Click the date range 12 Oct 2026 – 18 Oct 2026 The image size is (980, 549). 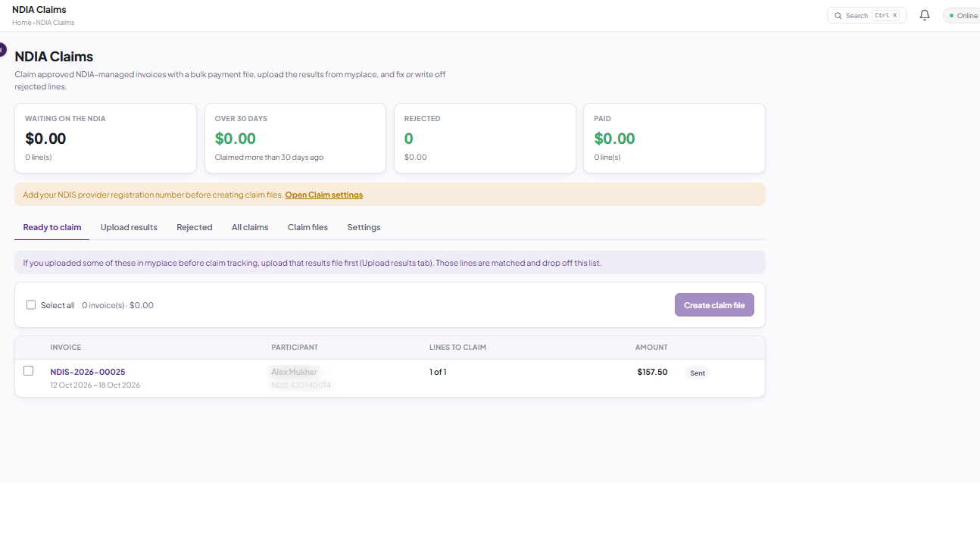pyautogui.click(x=95, y=385)
